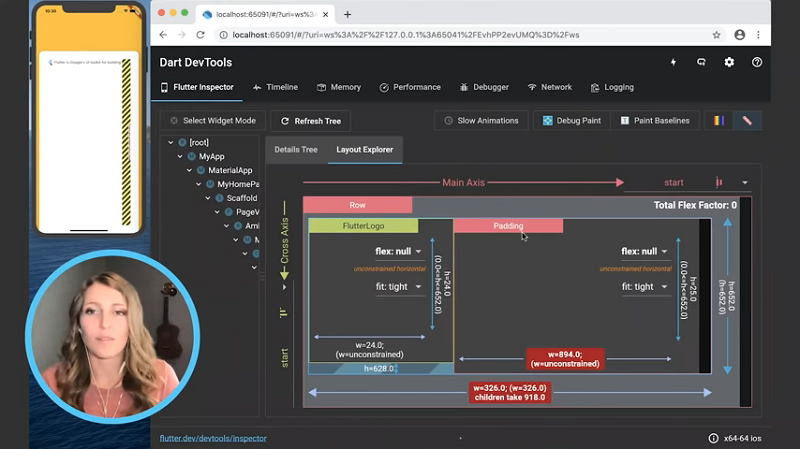
Task: Open the Details Tree tab
Action: click(x=296, y=149)
